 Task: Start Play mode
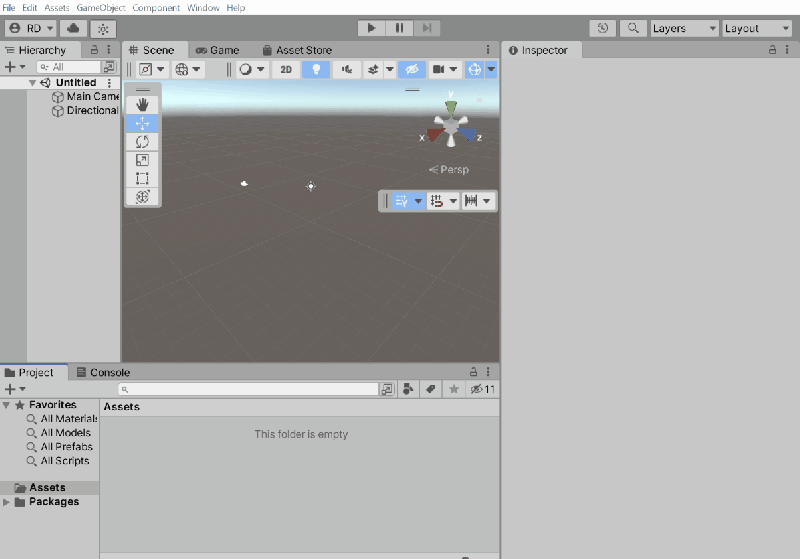[x=371, y=28]
